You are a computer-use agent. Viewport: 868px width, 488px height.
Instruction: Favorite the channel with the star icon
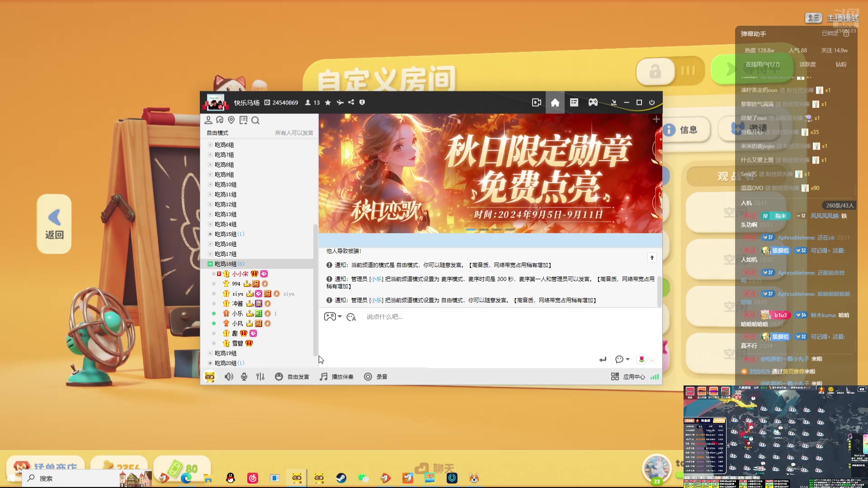[x=328, y=103]
